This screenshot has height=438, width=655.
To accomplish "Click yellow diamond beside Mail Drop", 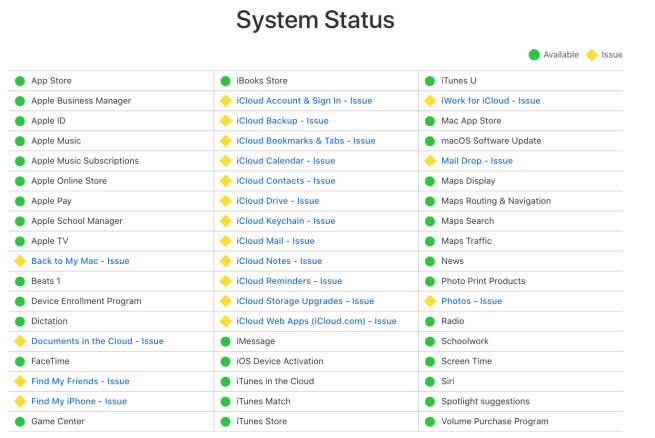I will [x=430, y=161].
